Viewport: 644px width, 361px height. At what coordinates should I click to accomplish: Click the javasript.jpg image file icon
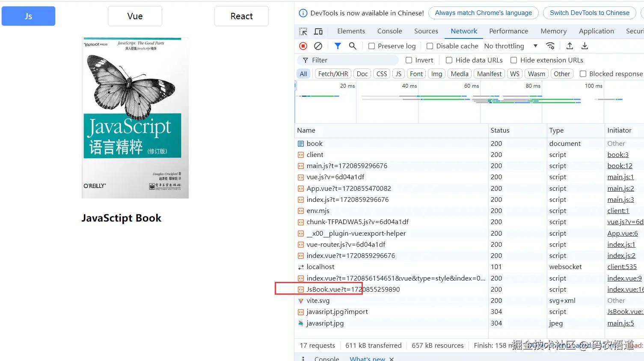click(301, 323)
